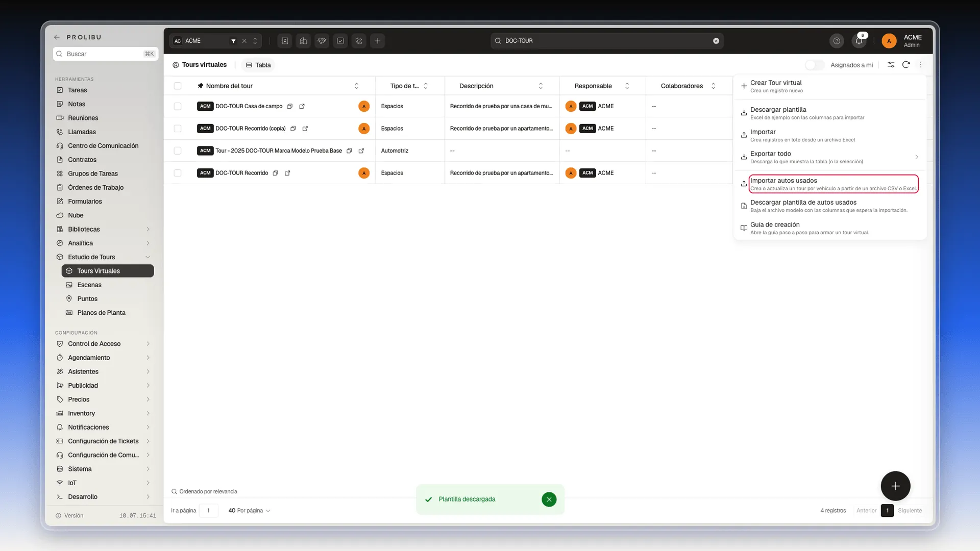Copy the DOC-TOUR Casa de campo name
Image resolution: width=980 pixels, height=551 pixels.
click(x=290, y=106)
